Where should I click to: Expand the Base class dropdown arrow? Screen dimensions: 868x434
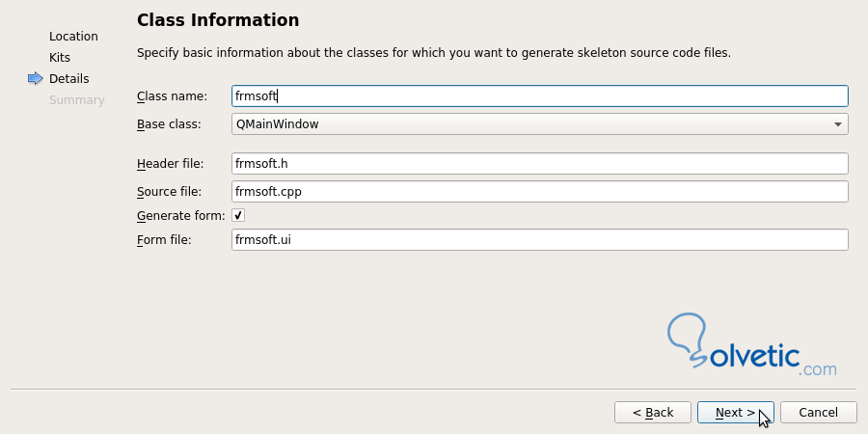(x=837, y=124)
